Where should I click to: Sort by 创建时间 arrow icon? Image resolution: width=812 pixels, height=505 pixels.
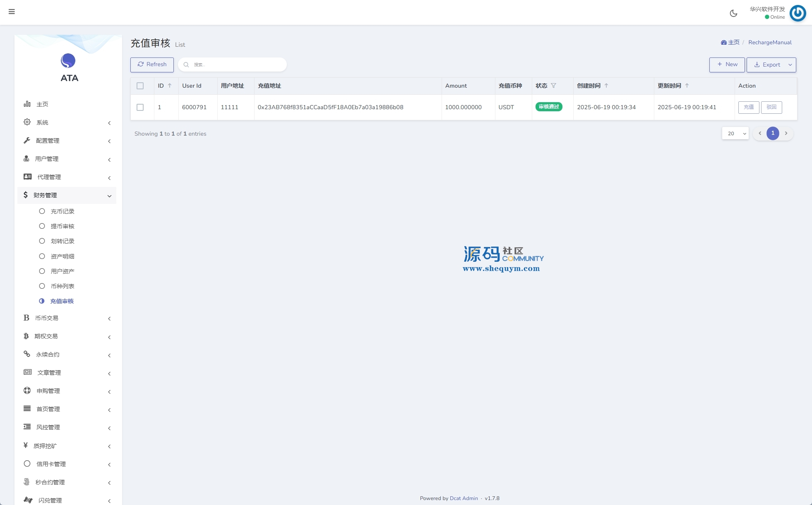(x=606, y=86)
